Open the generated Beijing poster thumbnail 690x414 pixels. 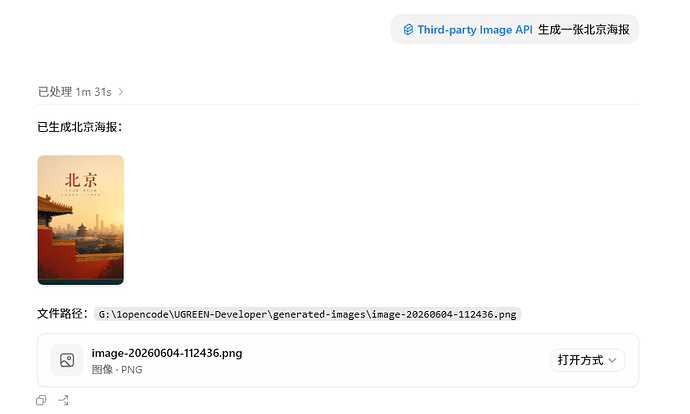coord(81,220)
